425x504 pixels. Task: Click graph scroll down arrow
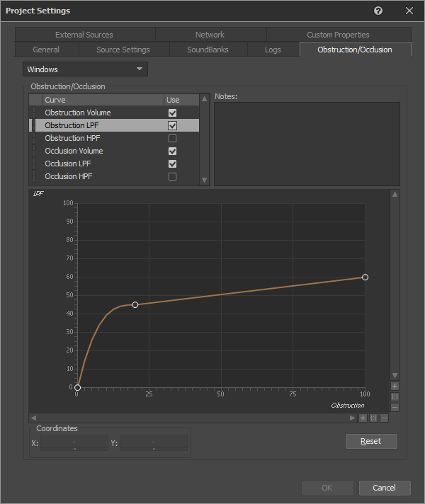click(x=395, y=375)
